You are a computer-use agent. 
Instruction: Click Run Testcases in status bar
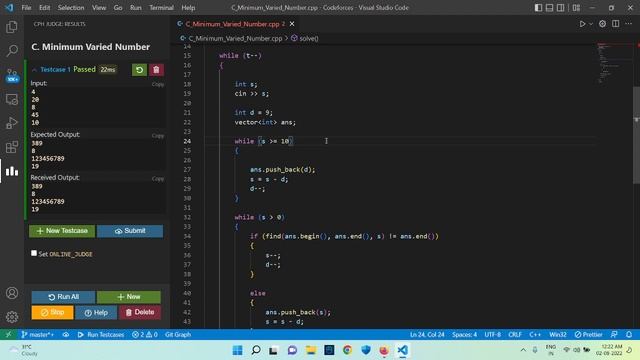coord(101,335)
